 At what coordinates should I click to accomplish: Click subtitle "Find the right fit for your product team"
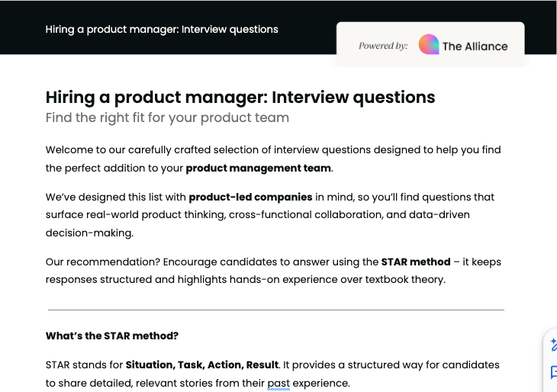(167, 118)
